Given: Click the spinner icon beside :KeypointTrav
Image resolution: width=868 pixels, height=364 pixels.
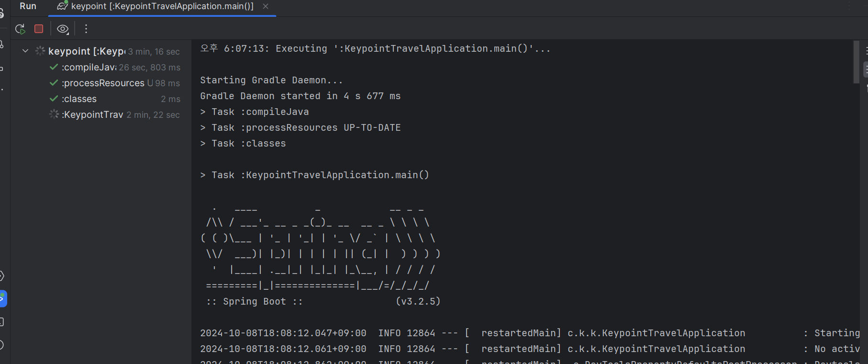Looking at the screenshot, I should 54,114.
